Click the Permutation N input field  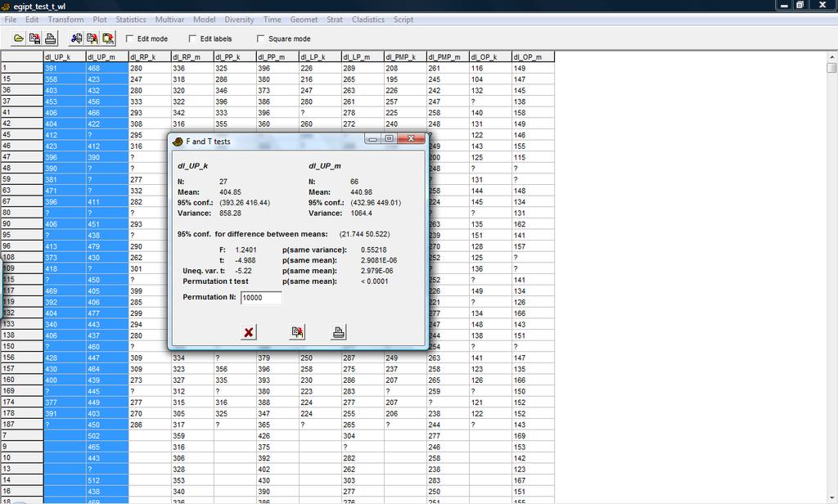261,298
